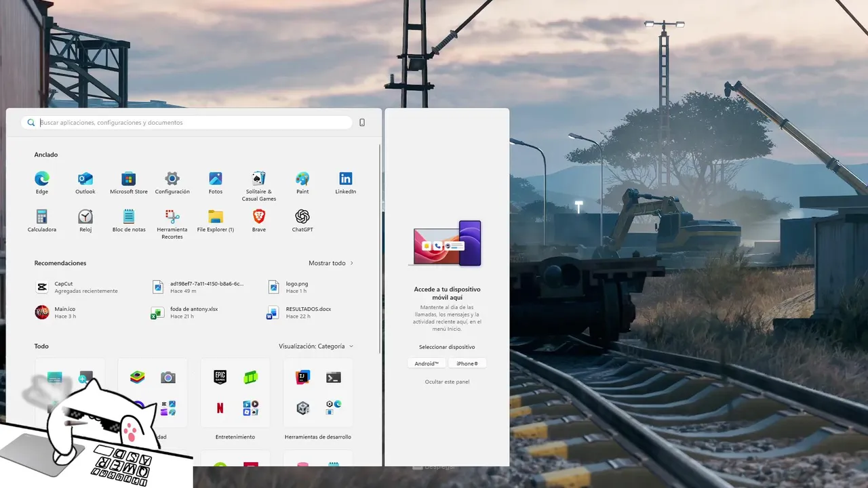
Task: Click Accede a tu dispositivo móvil aquí heading
Action: click(x=447, y=293)
